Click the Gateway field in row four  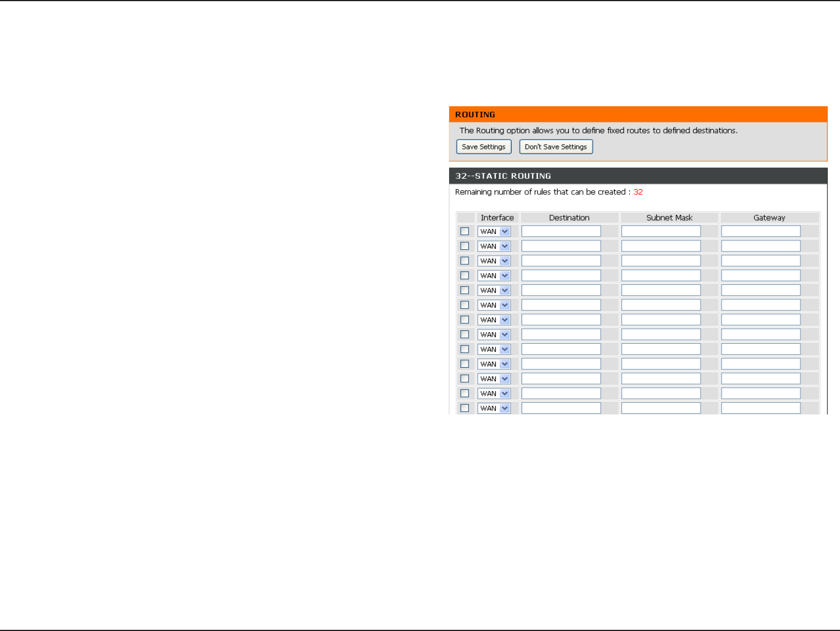[x=761, y=276]
